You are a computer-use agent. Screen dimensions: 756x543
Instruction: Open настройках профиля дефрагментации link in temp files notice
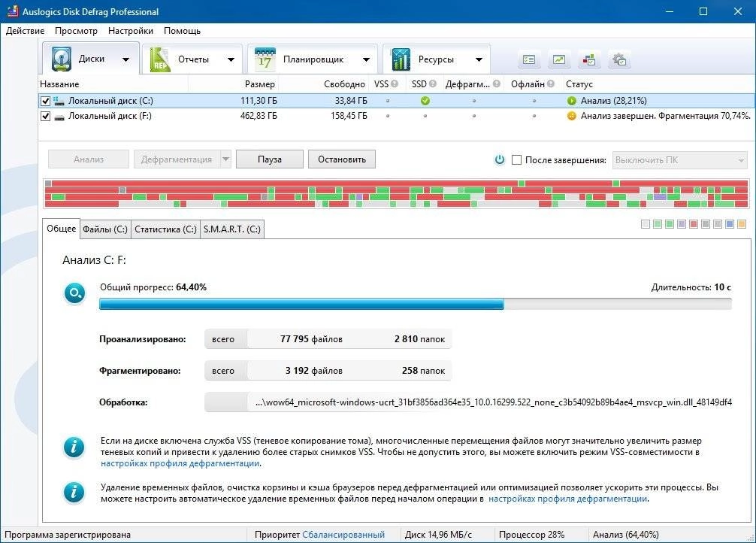[568, 499]
